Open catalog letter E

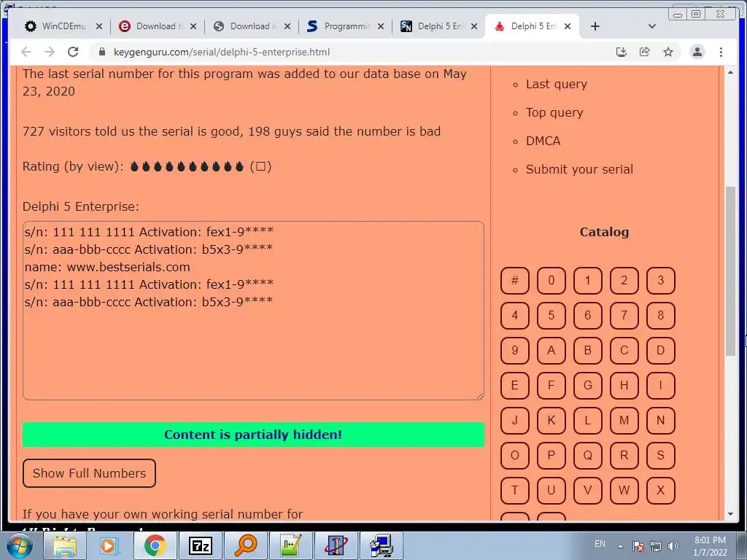pos(515,385)
